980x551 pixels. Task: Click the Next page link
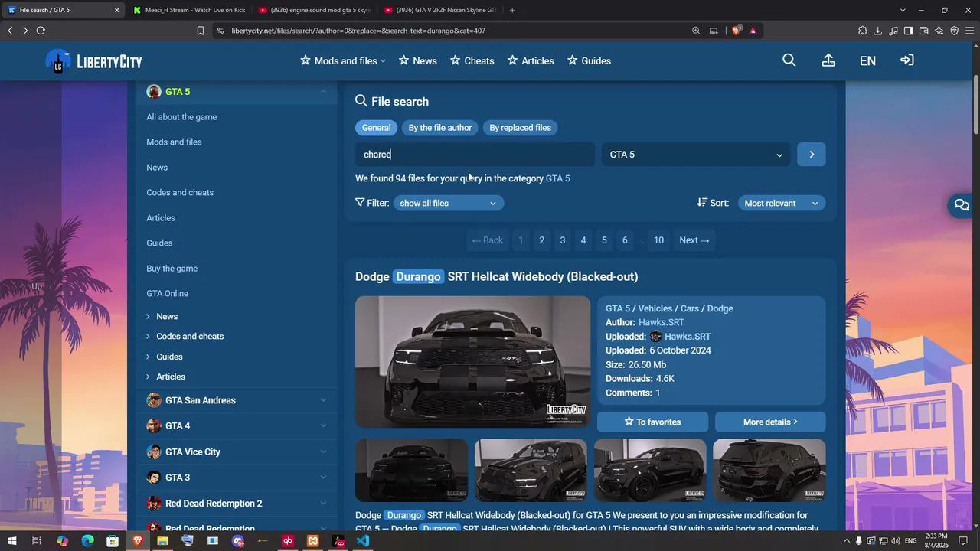click(694, 240)
